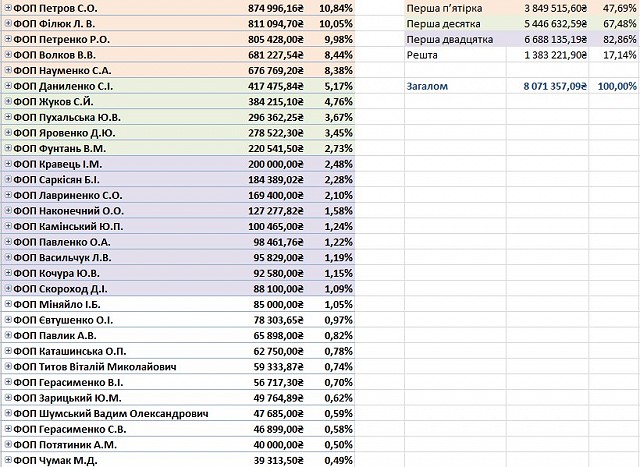
Task: Click the total 8 071 357,09₴ cell
Action: [555, 87]
